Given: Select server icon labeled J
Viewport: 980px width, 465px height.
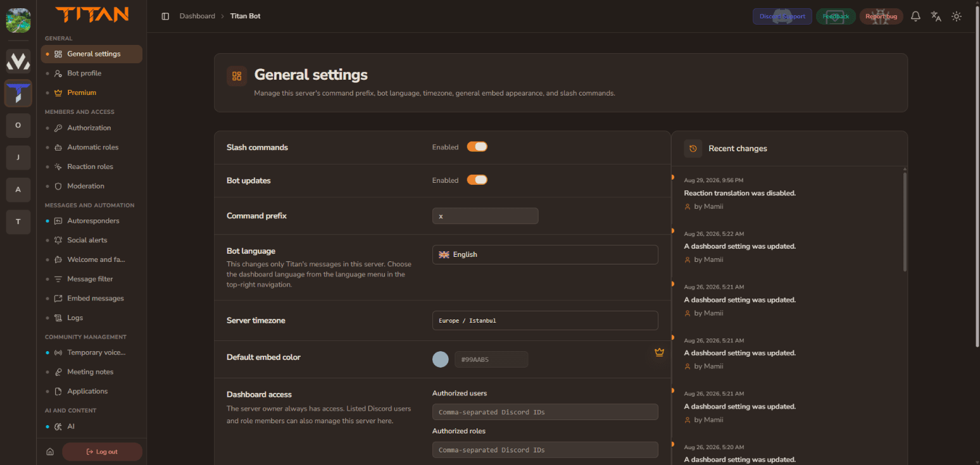Looking at the screenshot, I should (18, 158).
